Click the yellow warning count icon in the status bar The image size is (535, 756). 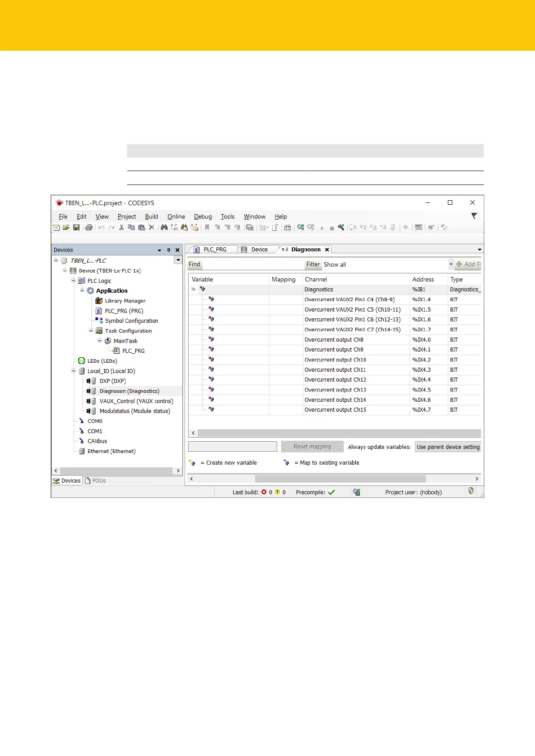[x=278, y=492]
